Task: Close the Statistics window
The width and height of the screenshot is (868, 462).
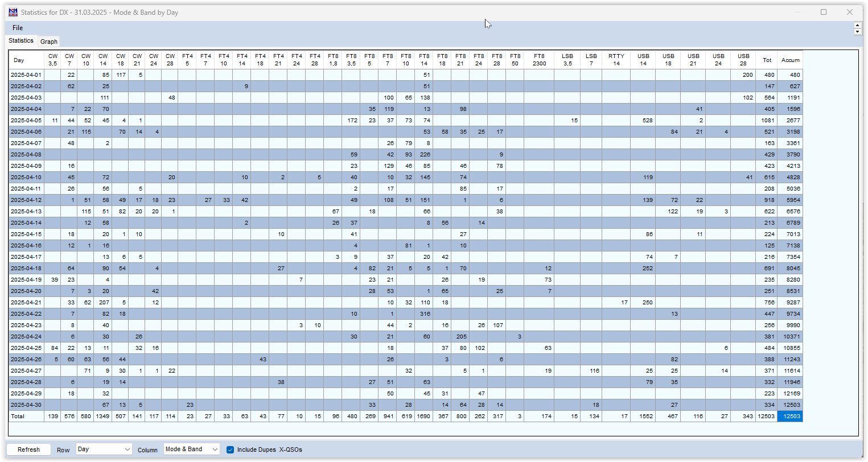Action: [850, 12]
